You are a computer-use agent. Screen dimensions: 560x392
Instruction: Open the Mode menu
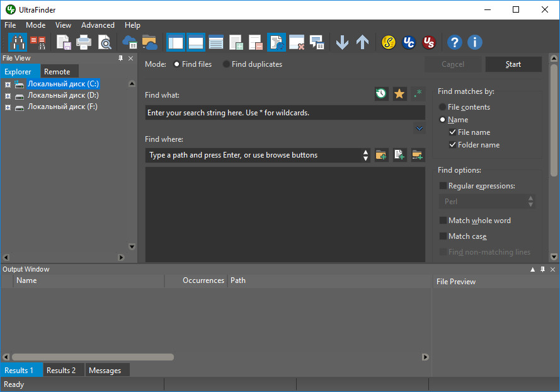36,25
